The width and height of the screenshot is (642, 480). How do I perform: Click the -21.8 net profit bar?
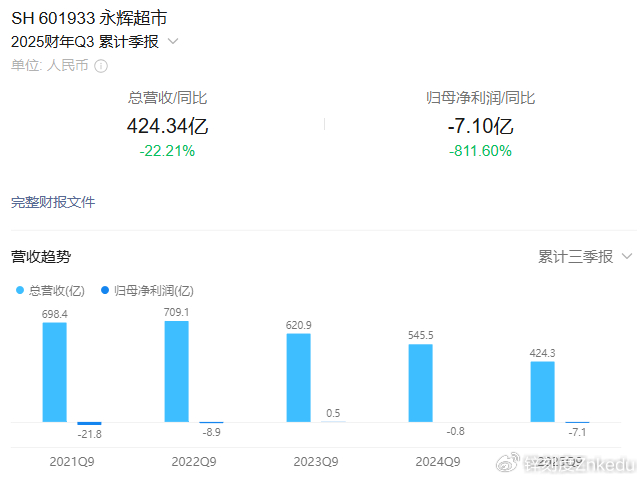[x=89, y=423]
